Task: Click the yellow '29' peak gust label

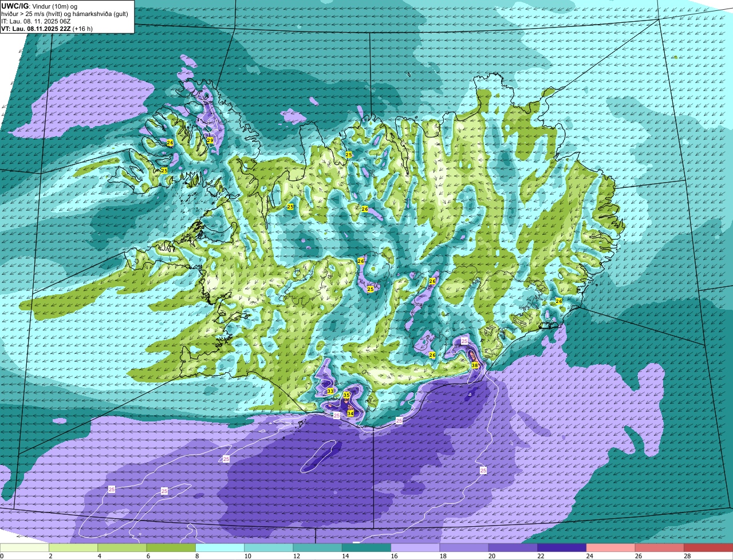Action: [210, 140]
